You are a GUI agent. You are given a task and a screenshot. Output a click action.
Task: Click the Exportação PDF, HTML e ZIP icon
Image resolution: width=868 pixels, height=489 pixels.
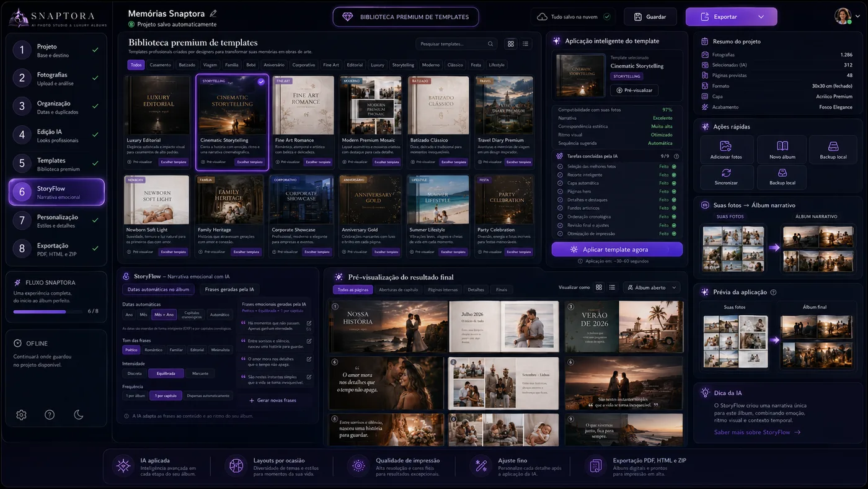point(596,465)
